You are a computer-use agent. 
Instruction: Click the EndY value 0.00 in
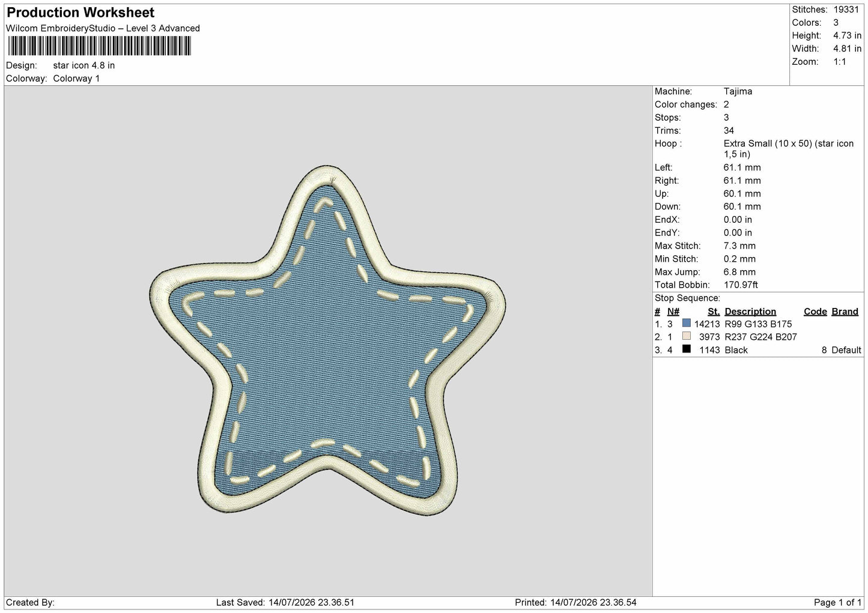coord(738,233)
